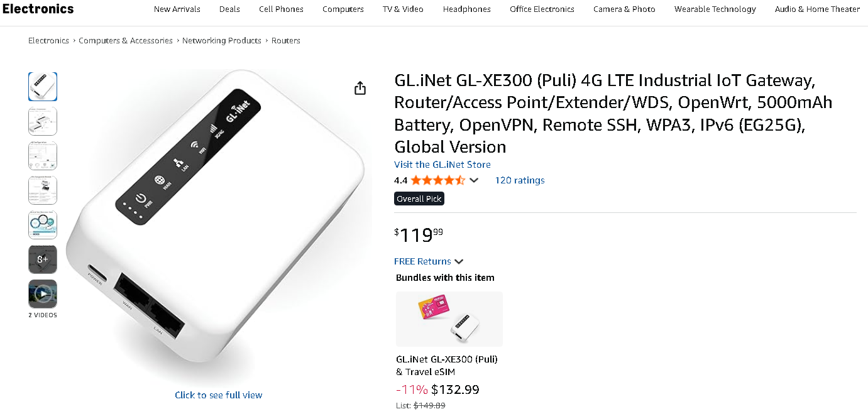Click the Routers breadcrumb link
The image size is (868, 414).
[x=286, y=41]
